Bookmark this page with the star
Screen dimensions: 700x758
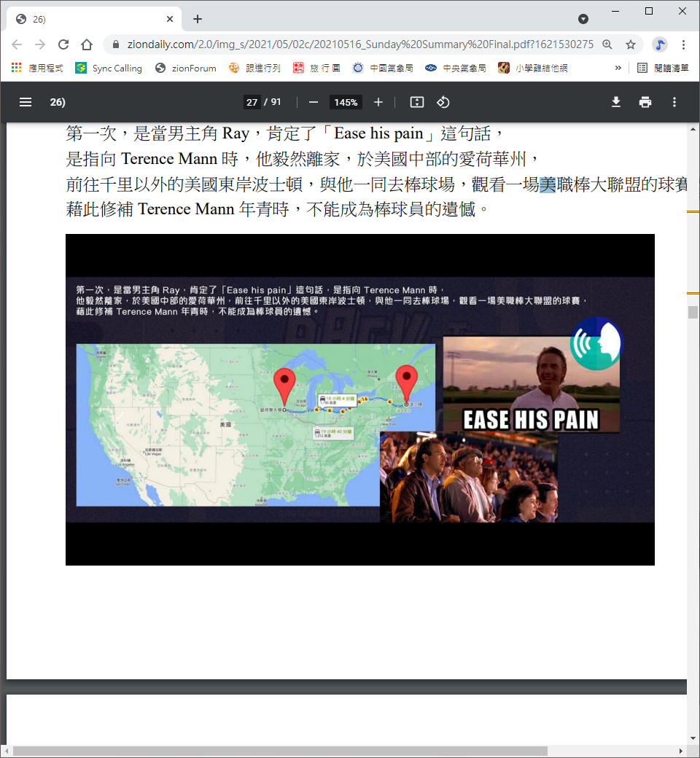click(x=630, y=44)
